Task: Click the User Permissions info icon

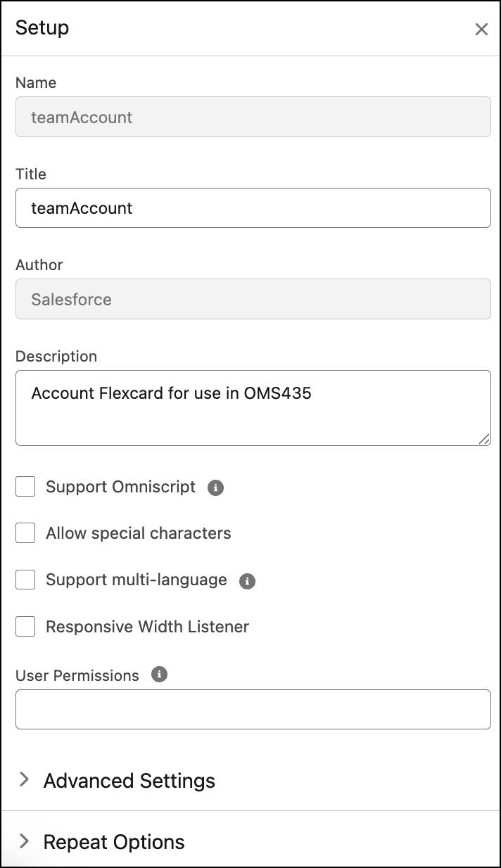Action: click(x=159, y=675)
